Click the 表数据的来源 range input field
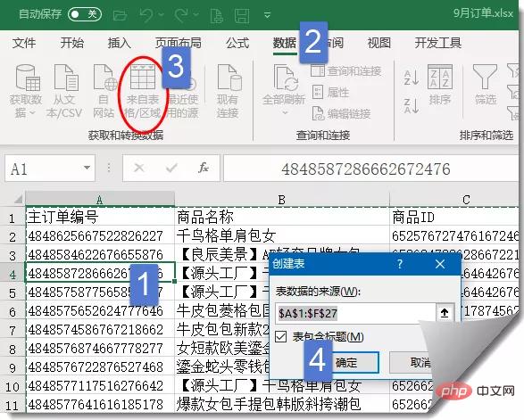Image resolution: width=524 pixels, height=420 pixels. click(355, 313)
